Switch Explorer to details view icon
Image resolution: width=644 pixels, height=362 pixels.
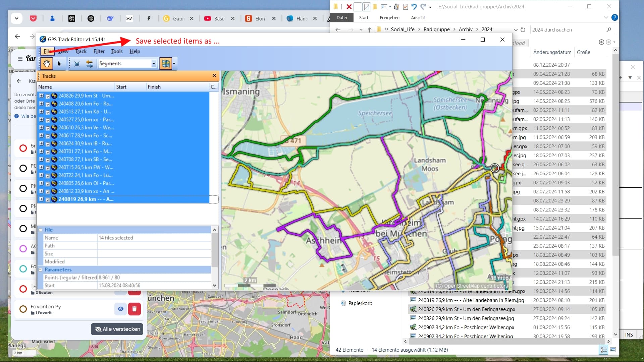(x=603, y=350)
